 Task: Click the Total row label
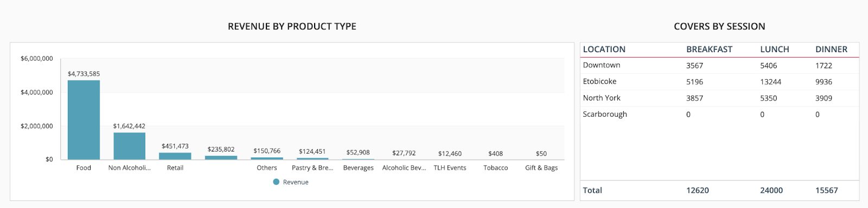point(592,190)
